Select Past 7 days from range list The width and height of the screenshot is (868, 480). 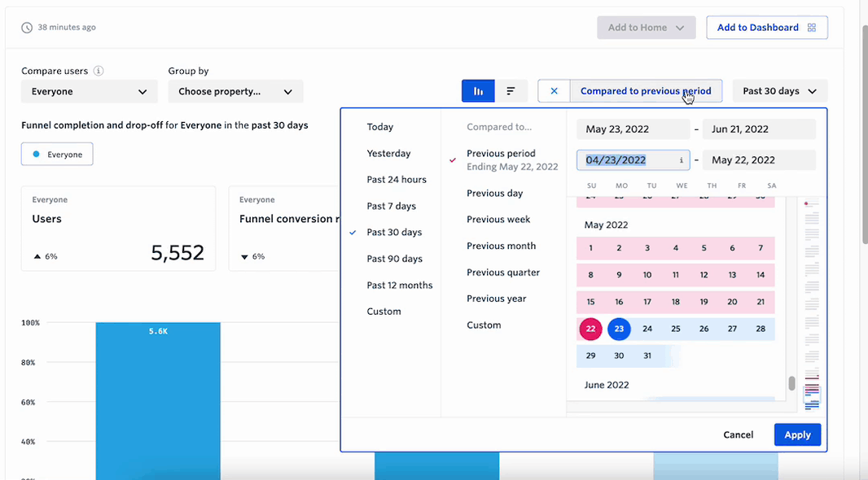click(391, 206)
